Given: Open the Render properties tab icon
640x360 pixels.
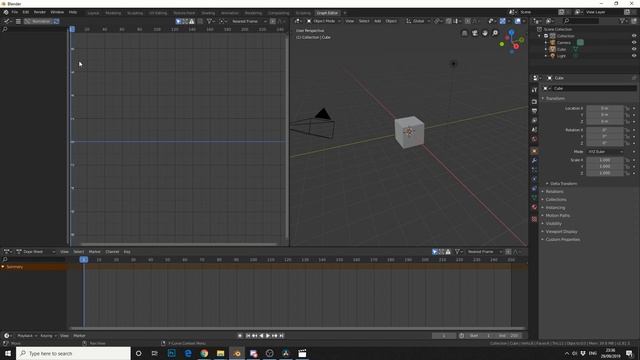Looking at the screenshot, I should pos(534,101).
